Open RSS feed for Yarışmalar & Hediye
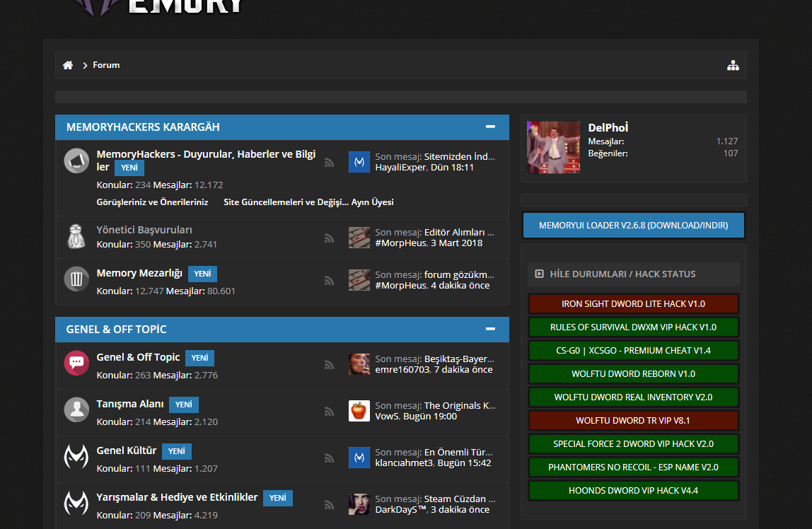Image resolution: width=812 pixels, height=529 pixels. 329,505
